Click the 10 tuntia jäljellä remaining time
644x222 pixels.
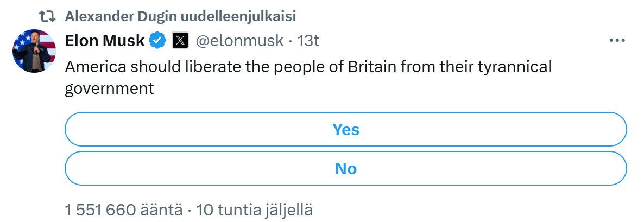255,210
